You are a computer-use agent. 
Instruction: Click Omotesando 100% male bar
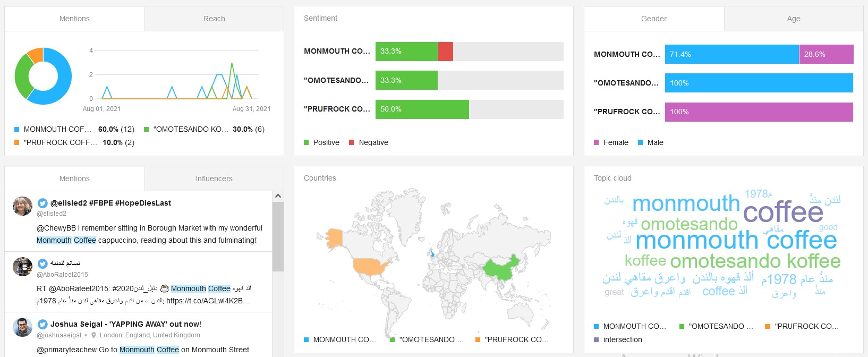(759, 83)
